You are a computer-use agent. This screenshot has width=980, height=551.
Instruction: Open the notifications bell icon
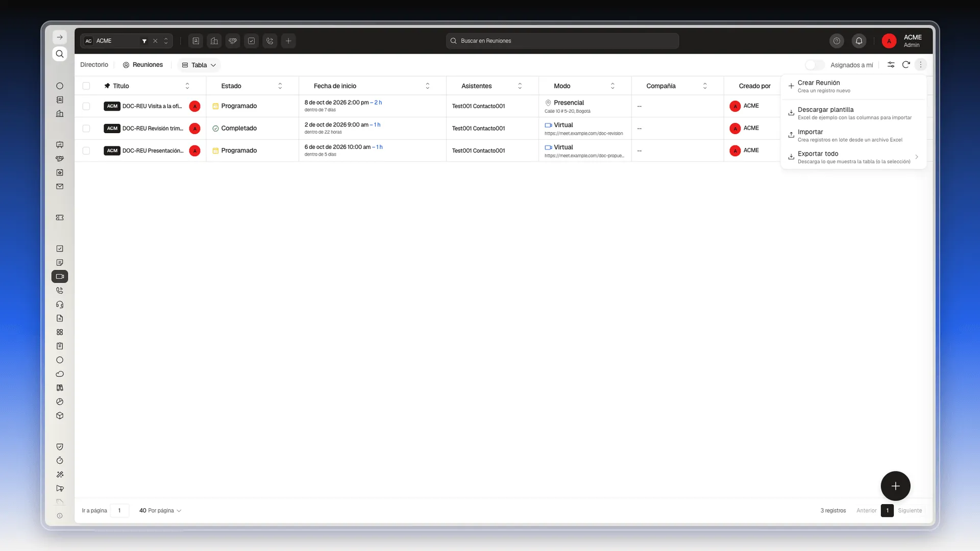(859, 41)
